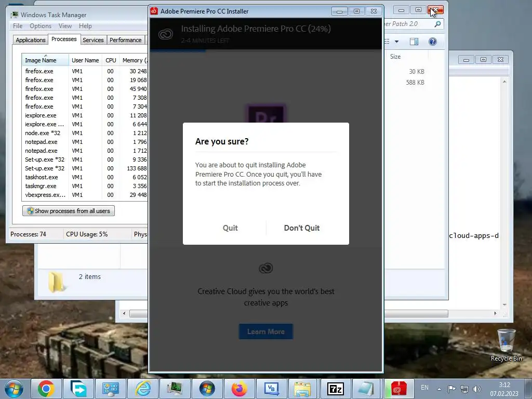
Task: Open the File menu in Task Manager
Action: 18,26
